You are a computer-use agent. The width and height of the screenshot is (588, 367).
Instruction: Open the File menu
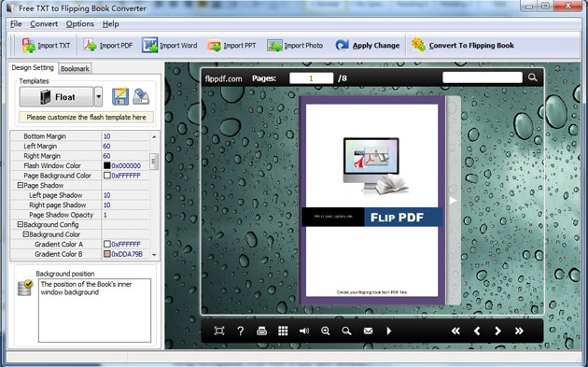click(16, 24)
